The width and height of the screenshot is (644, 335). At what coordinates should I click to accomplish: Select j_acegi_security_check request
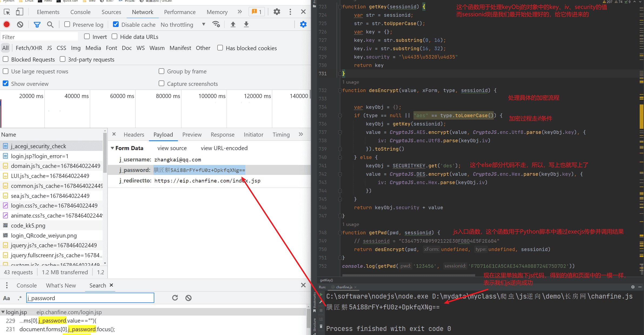tap(51, 146)
